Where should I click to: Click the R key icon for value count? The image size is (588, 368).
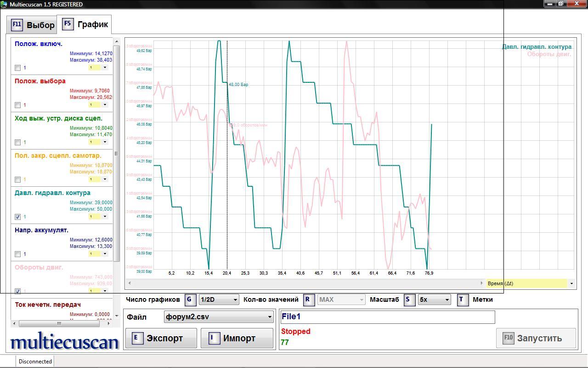coord(308,300)
